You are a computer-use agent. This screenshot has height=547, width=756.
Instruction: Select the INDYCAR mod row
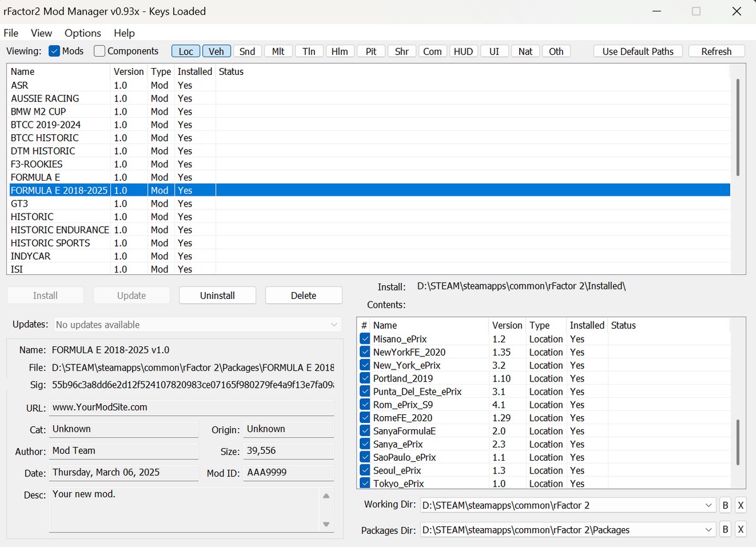(370, 256)
